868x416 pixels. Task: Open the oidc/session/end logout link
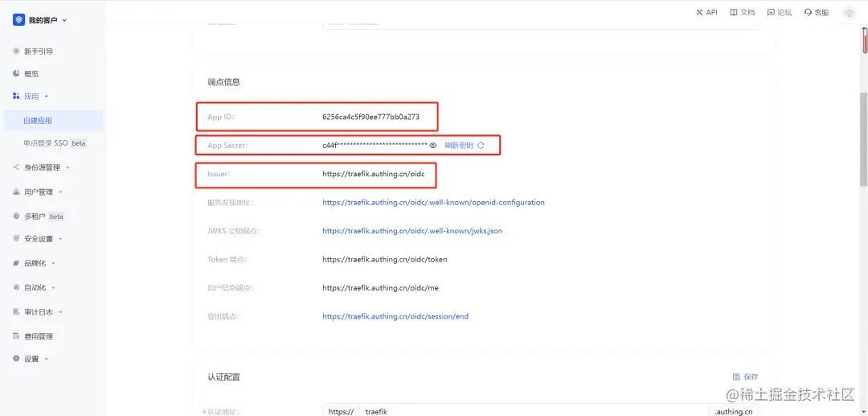pyautogui.click(x=395, y=317)
